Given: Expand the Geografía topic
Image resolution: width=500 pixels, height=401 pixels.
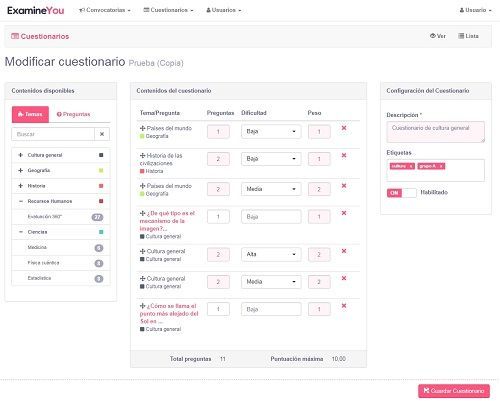Looking at the screenshot, I should click(x=21, y=170).
